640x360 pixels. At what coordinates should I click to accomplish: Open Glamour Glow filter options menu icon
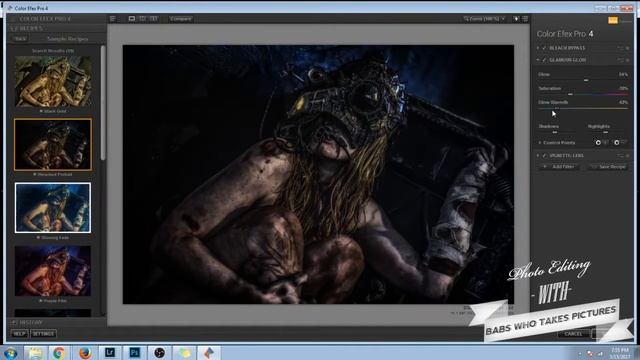pyautogui.click(x=620, y=60)
